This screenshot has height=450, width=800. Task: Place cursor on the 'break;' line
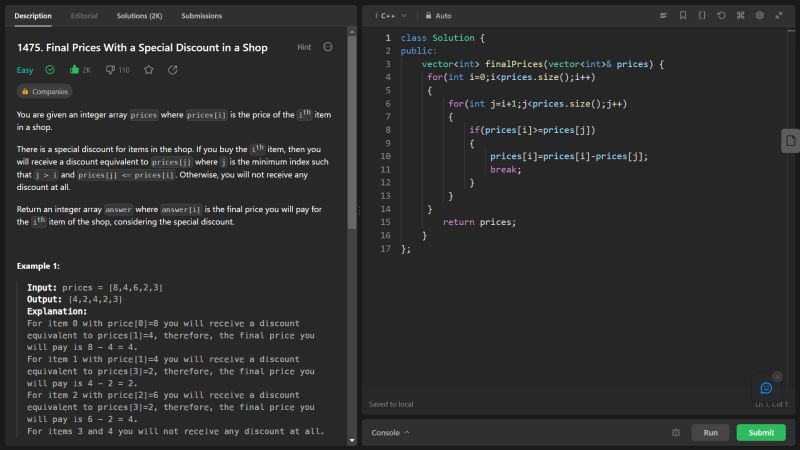point(506,169)
